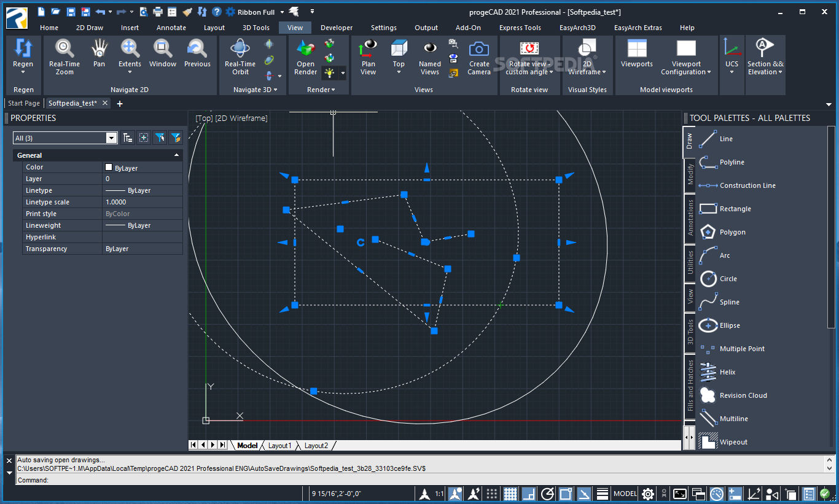Toggle entity snap in status bar
839x504 pixels.
[566, 494]
